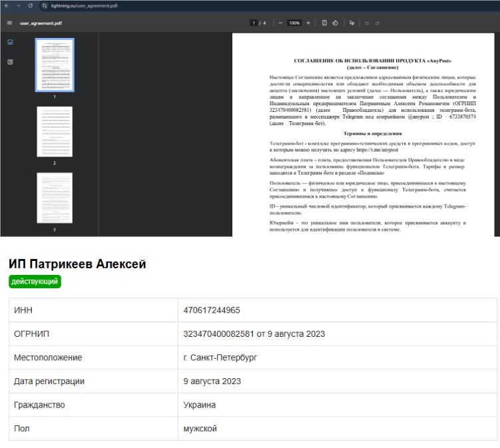Click the 'ОГРНИП' label cell
The image size is (500, 448).
93,334
